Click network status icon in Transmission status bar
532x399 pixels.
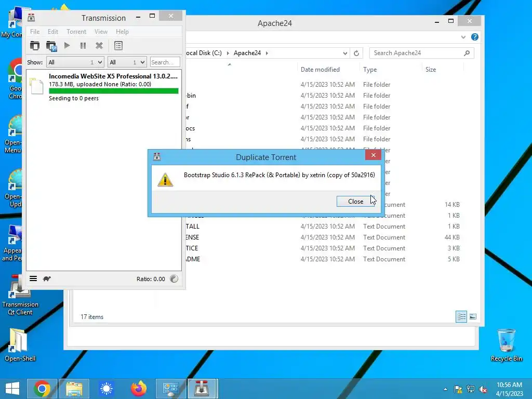pyautogui.click(x=174, y=278)
